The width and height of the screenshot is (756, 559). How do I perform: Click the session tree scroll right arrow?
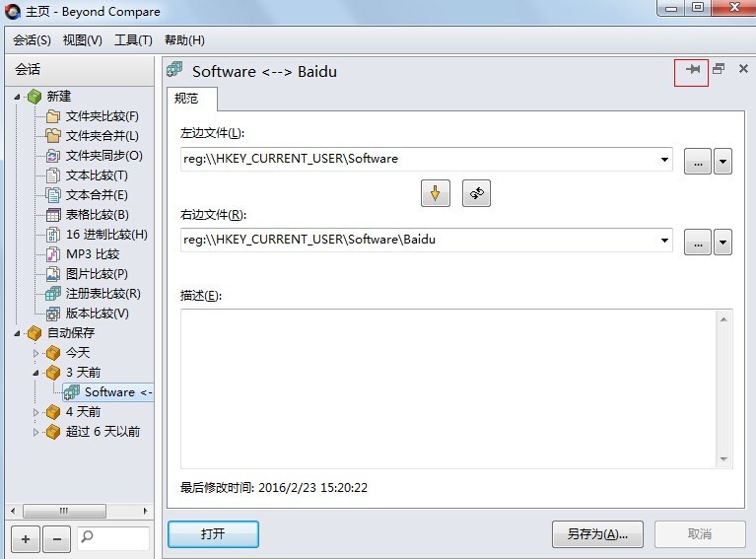click(145, 511)
